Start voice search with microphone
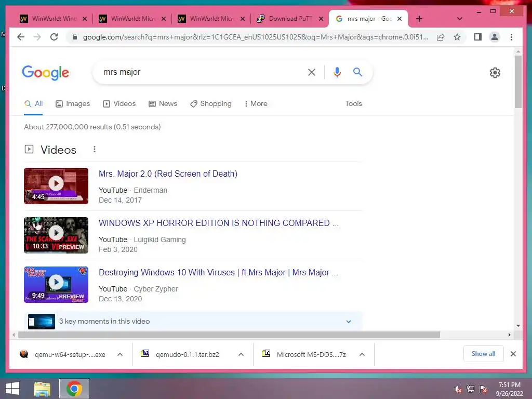Image resolution: width=532 pixels, height=399 pixels. pyautogui.click(x=337, y=72)
